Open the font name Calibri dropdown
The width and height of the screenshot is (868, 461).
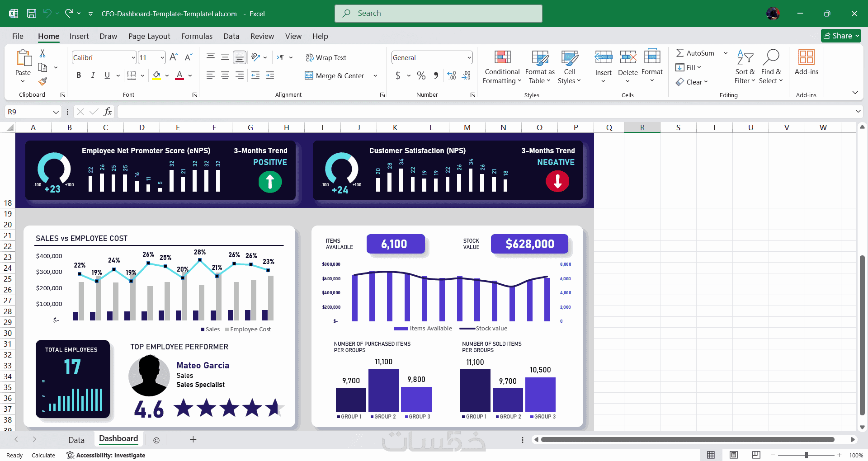tap(133, 57)
